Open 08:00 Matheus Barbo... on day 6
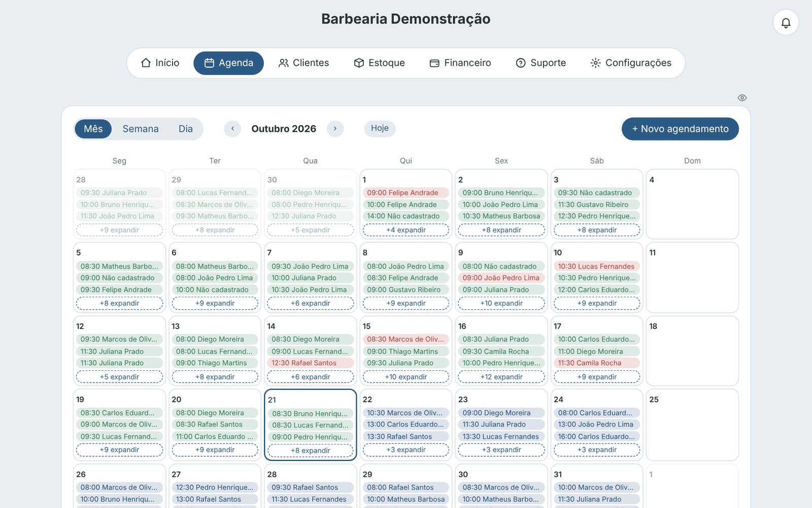The image size is (812, 508). coord(215,266)
